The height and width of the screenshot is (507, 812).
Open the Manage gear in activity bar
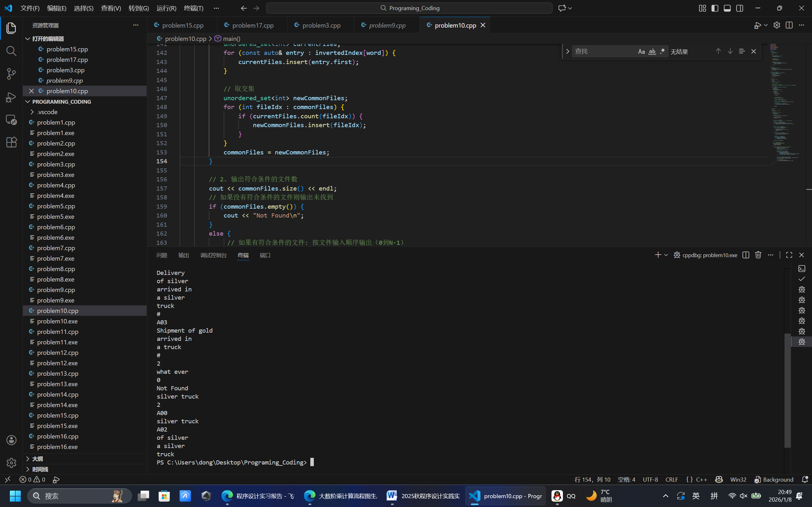click(11, 463)
